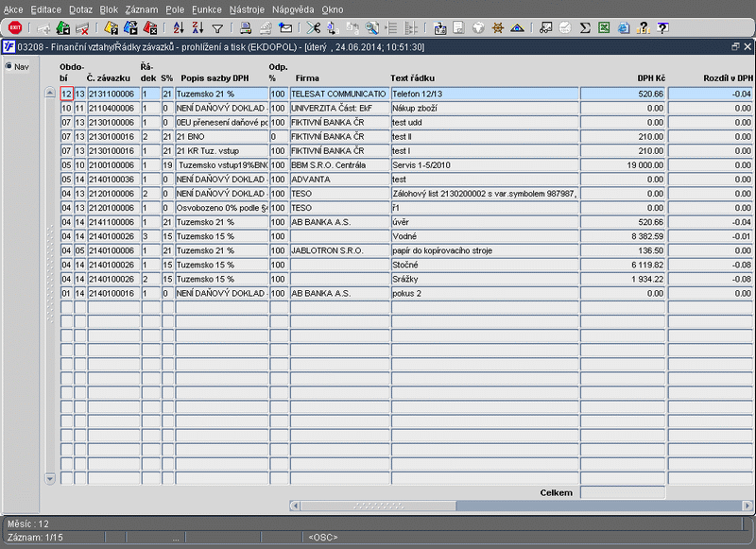Export data with the Excel icon
756x549 pixels.
pyautogui.click(x=604, y=28)
